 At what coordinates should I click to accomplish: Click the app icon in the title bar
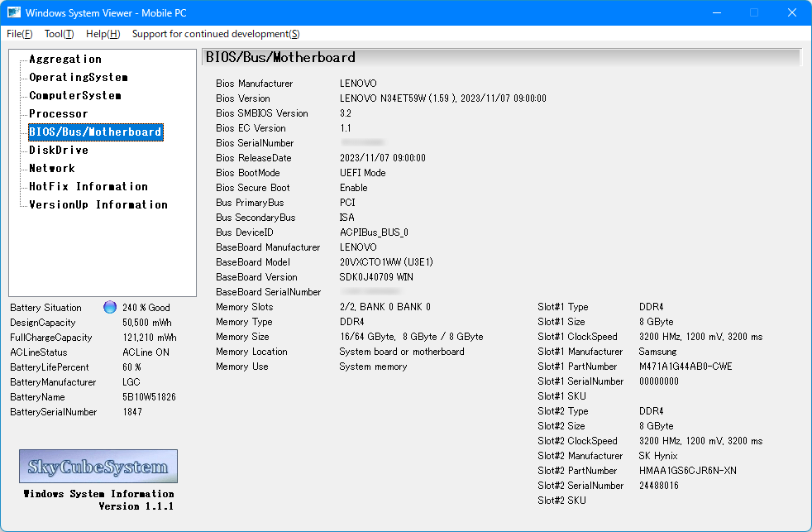[x=14, y=12]
